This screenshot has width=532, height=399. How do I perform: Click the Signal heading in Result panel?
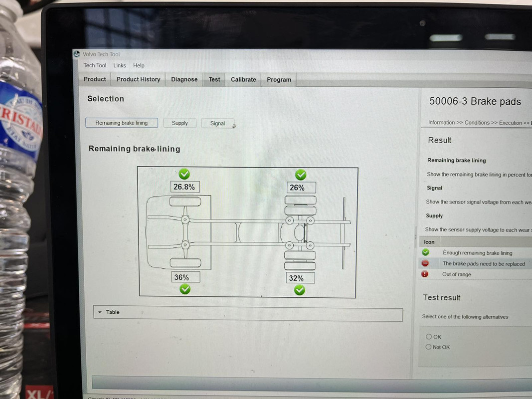pyautogui.click(x=434, y=188)
